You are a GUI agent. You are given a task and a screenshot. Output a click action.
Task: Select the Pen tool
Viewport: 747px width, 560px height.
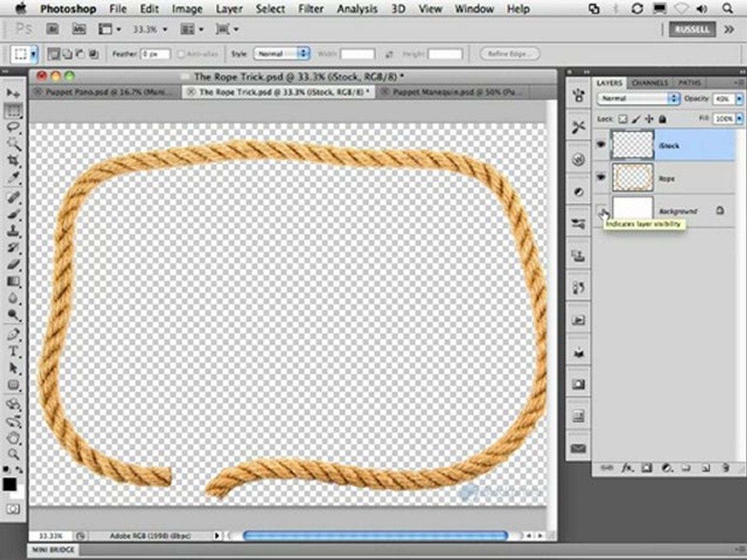click(13, 334)
